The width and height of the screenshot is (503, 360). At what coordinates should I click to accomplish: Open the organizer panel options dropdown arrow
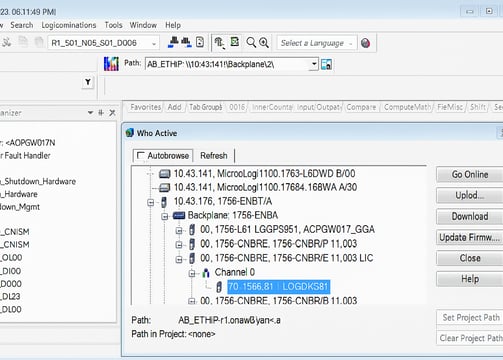point(90,113)
